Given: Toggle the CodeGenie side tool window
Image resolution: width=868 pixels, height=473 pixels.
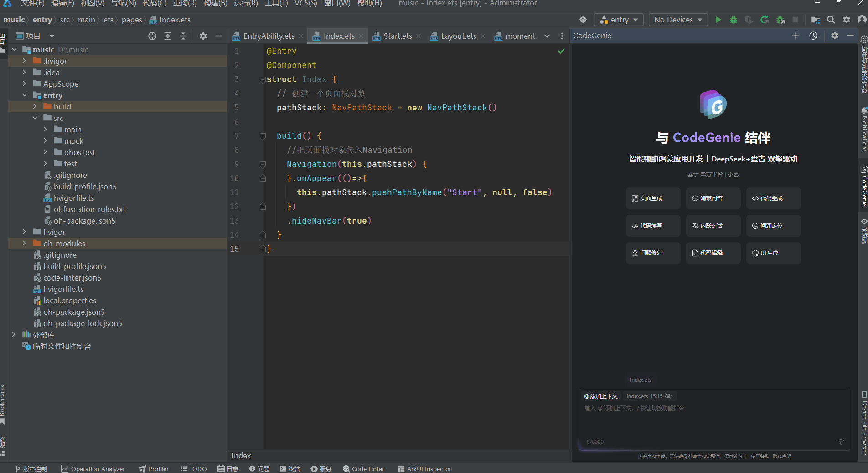Looking at the screenshot, I should pyautogui.click(x=863, y=186).
